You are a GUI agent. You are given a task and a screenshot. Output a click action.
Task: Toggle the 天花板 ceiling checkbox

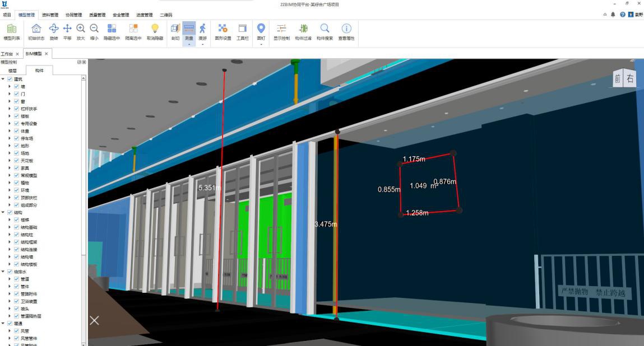tap(16, 161)
